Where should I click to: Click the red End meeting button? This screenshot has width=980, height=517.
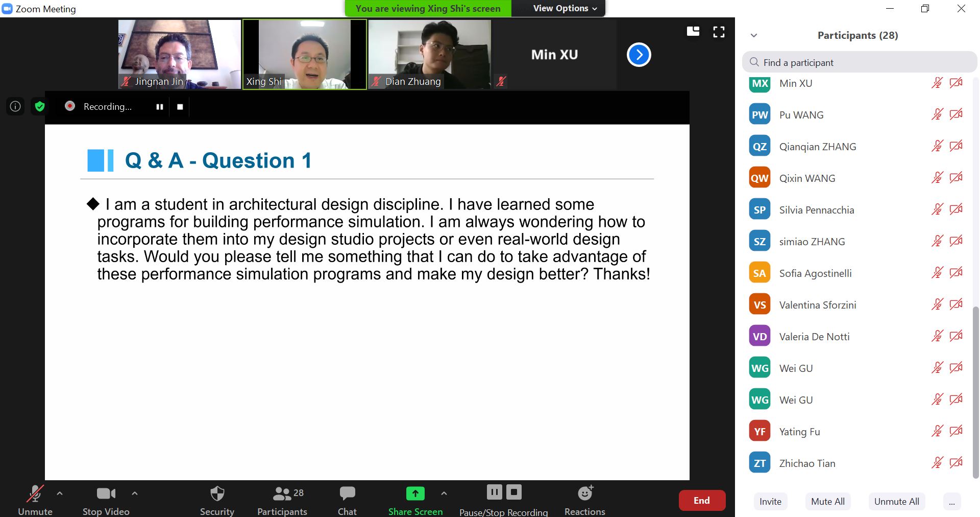click(x=701, y=501)
